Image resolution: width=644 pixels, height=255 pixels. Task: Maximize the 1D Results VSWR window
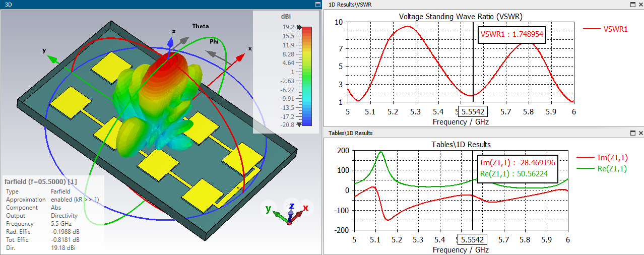(632, 5)
